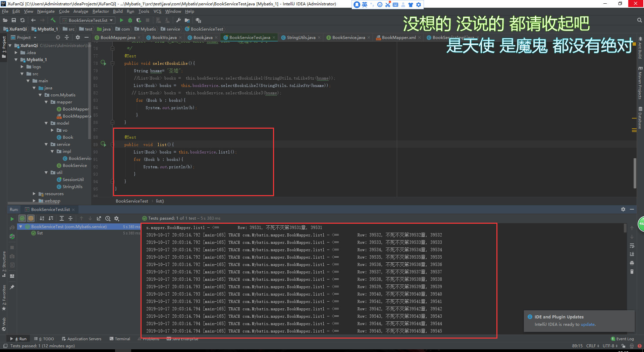
Task: Open Search Everywhere magnifier icon
Action: [x=639, y=20]
